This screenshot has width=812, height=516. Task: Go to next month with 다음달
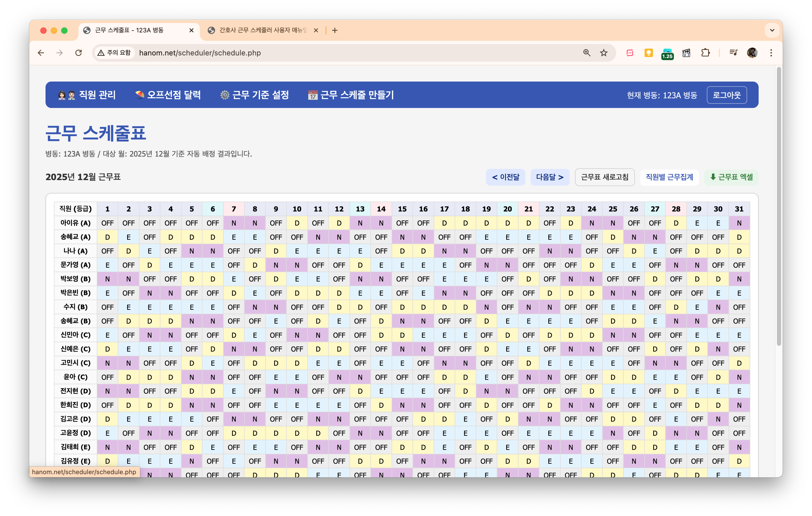tap(550, 177)
